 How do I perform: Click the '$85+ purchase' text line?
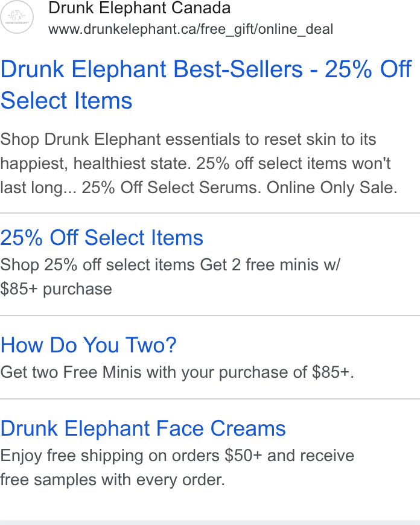click(x=56, y=289)
